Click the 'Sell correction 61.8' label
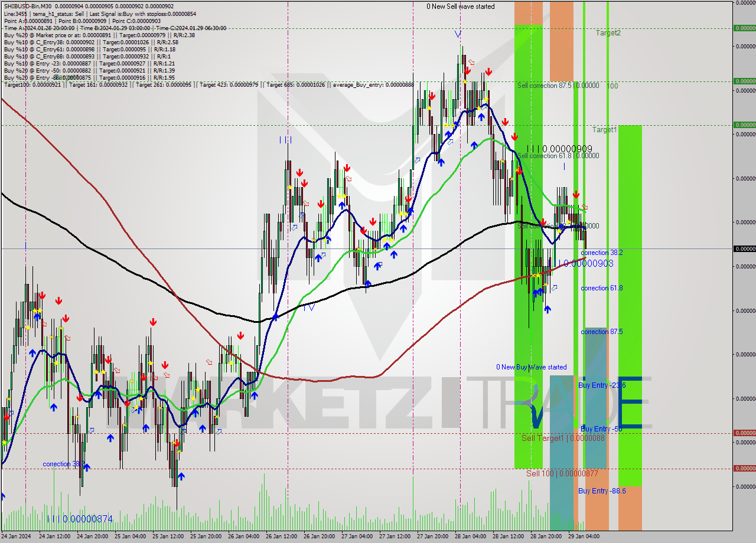This screenshot has width=756, height=543. click(x=558, y=156)
